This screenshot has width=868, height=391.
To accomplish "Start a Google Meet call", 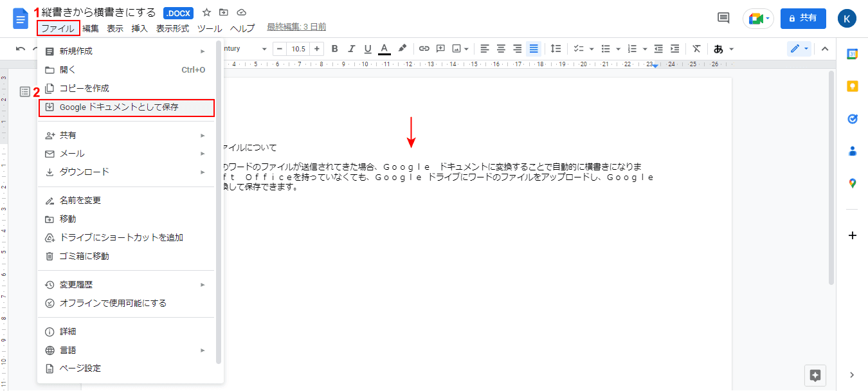I will pos(759,19).
